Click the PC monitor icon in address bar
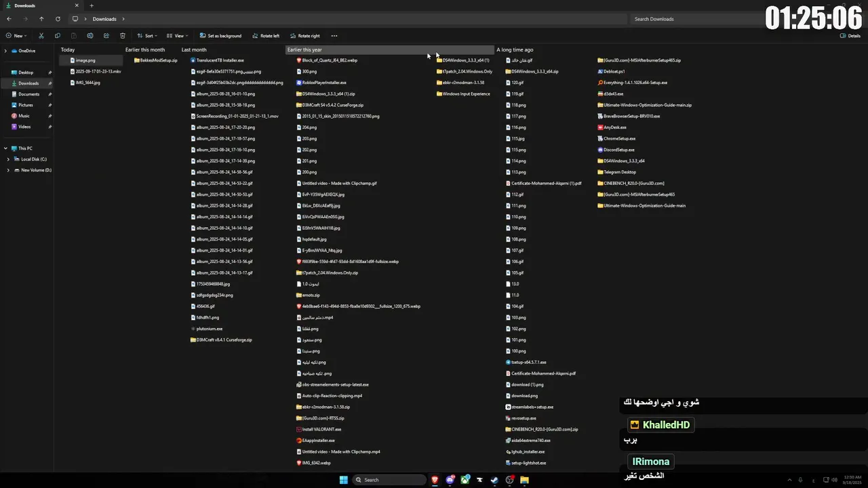Screen dimensions: 868x488 pos(75,19)
